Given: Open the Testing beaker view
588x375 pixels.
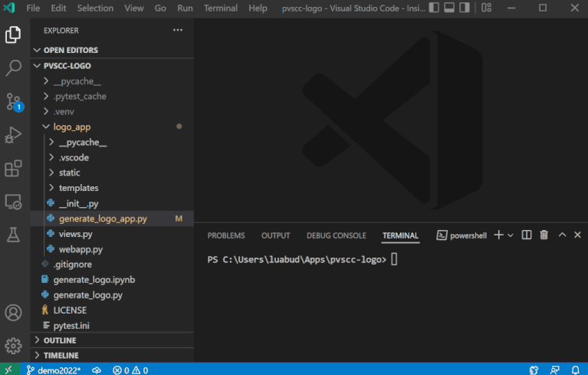Looking at the screenshot, I should pos(13,235).
